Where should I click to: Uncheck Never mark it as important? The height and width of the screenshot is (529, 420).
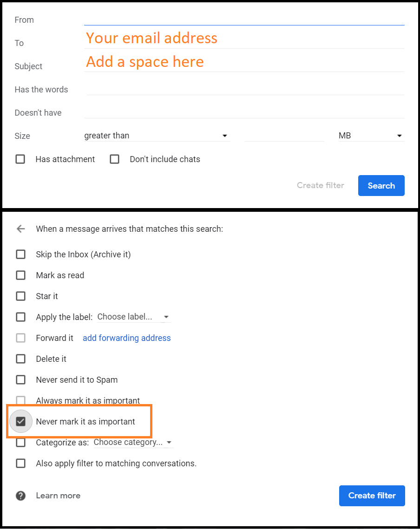pyautogui.click(x=20, y=422)
